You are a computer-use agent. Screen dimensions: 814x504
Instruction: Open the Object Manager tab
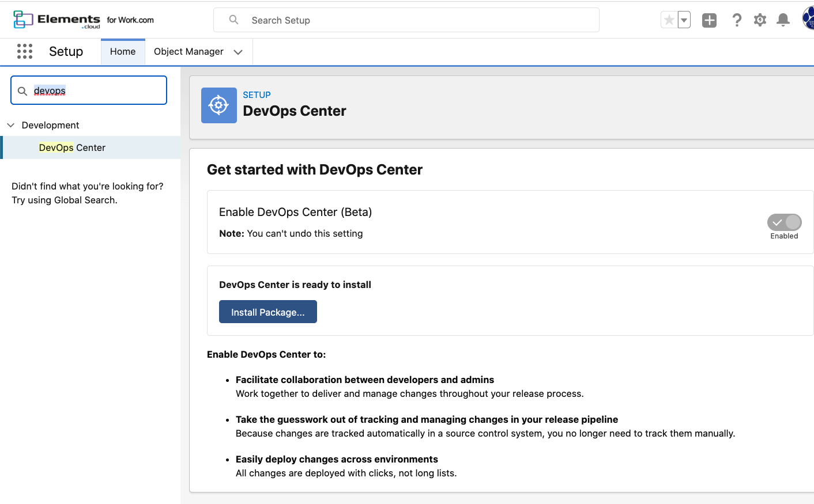coord(189,52)
